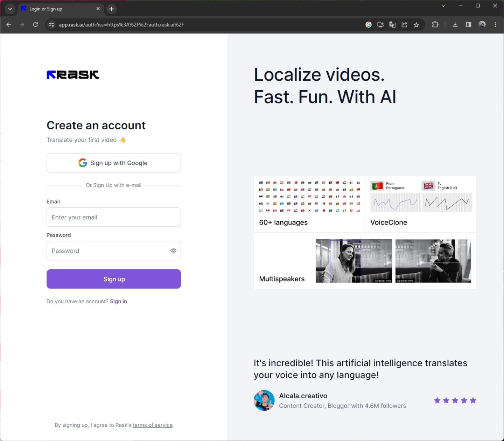
Task: Close the Login or Sign up tab
Action: [98, 9]
